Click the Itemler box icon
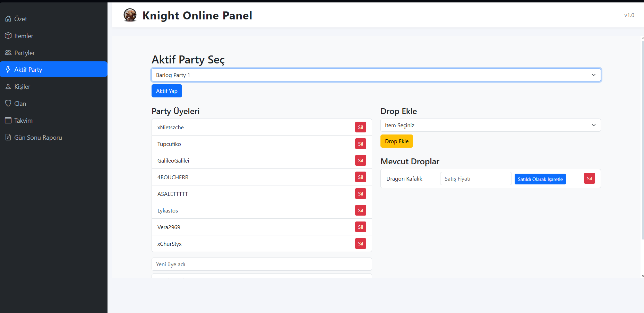This screenshot has height=313, width=644. (8, 36)
